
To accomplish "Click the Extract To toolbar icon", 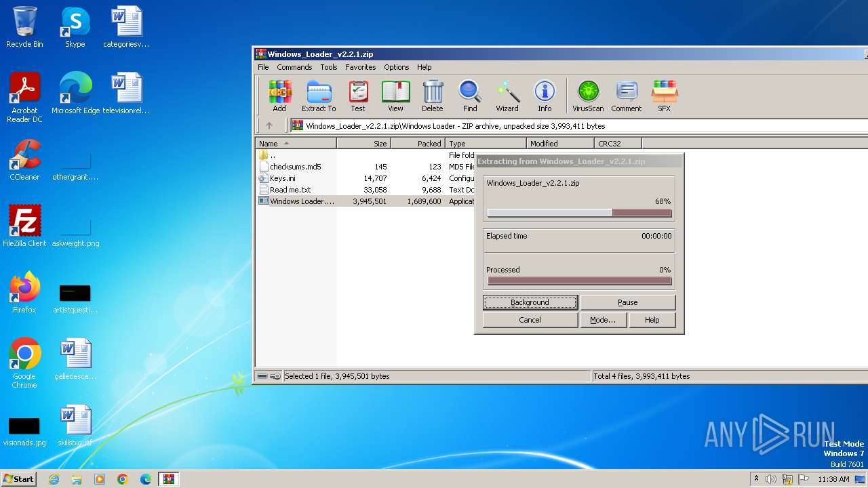I will [x=319, y=96].
